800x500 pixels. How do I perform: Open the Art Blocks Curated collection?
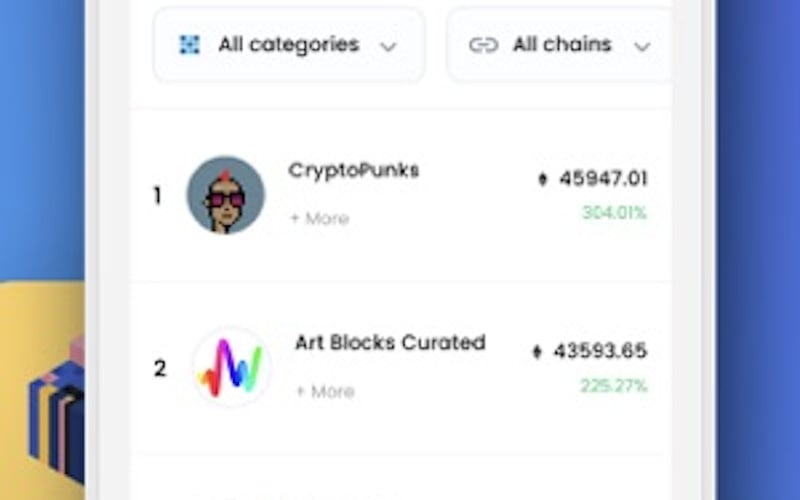[390, 343]
